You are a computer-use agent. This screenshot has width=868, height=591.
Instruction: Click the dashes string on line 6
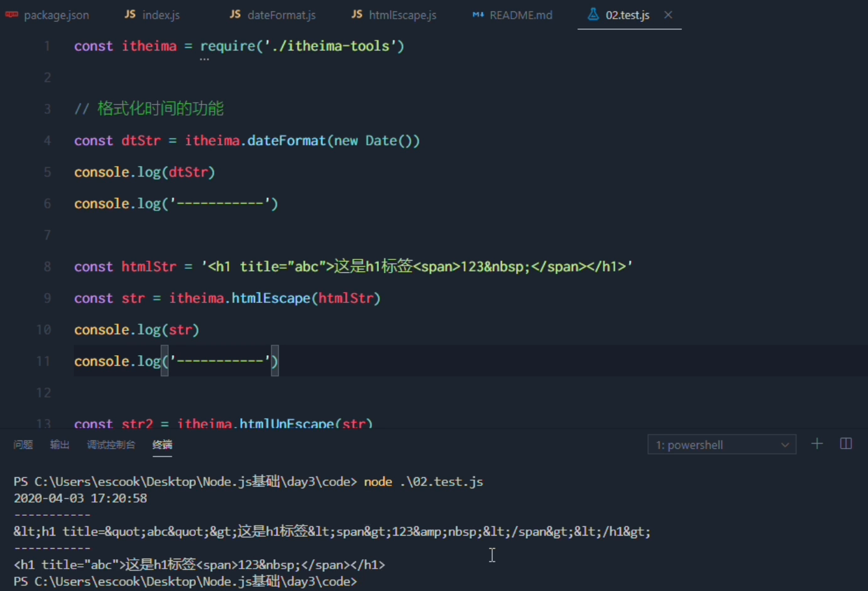pyautogui.click(x=220, y=204)
